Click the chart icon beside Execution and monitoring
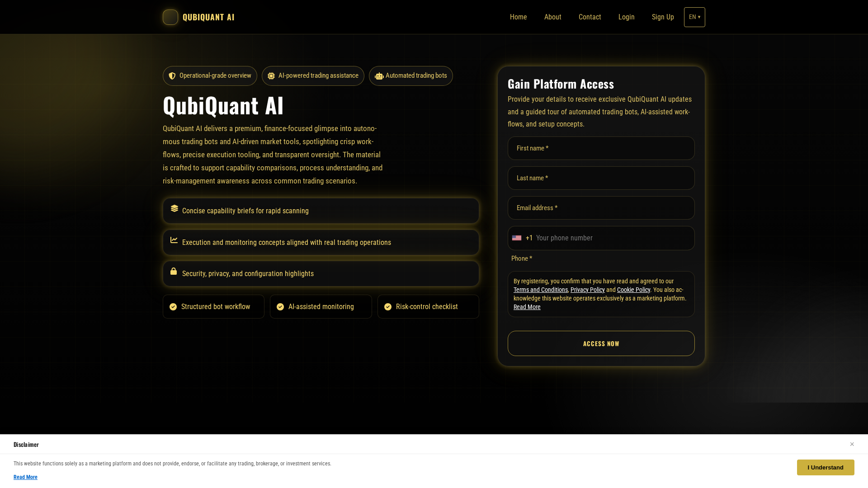The image size is (868, 488). pyautogui.click(x=174, y=240)
